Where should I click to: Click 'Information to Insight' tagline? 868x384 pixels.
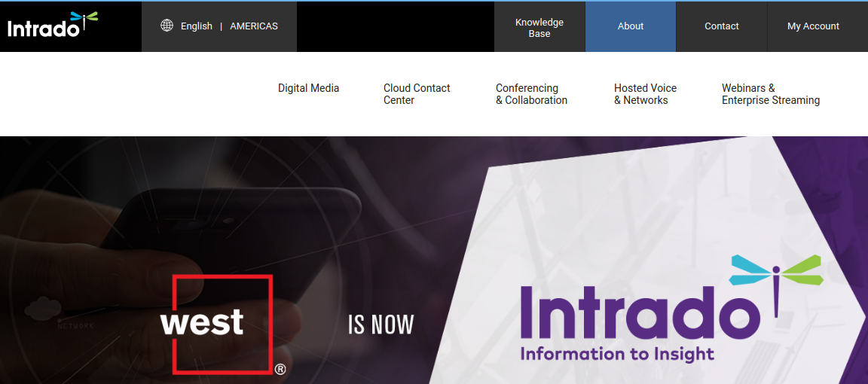click(617, 354)
